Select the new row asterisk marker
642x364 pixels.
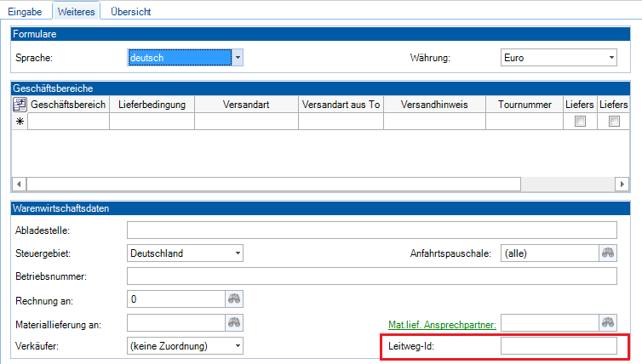pos(20,122)
